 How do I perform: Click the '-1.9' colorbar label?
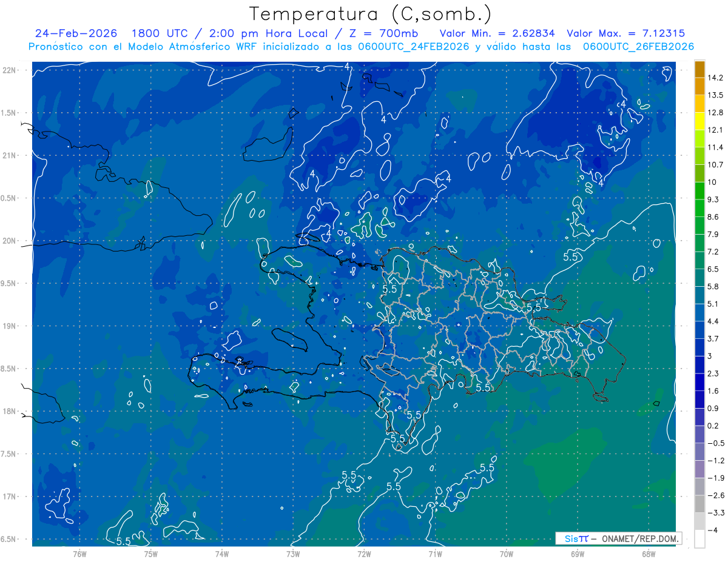tap(715, 478)
